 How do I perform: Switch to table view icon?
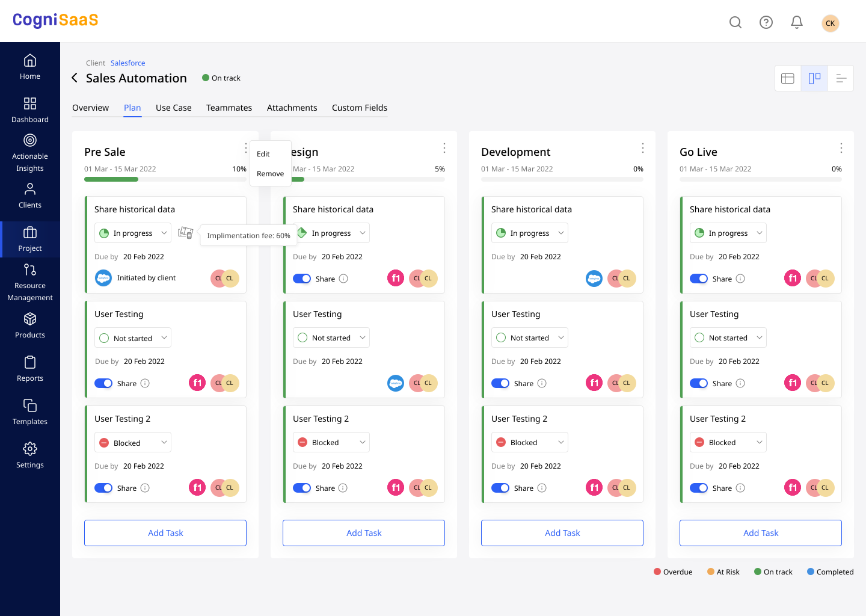(x=788, y=78)
